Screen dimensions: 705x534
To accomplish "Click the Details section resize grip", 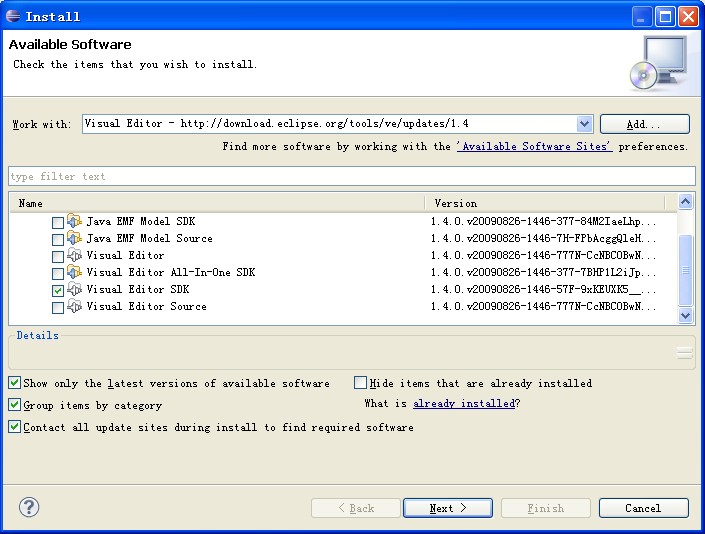I will [x=684, y=353].
